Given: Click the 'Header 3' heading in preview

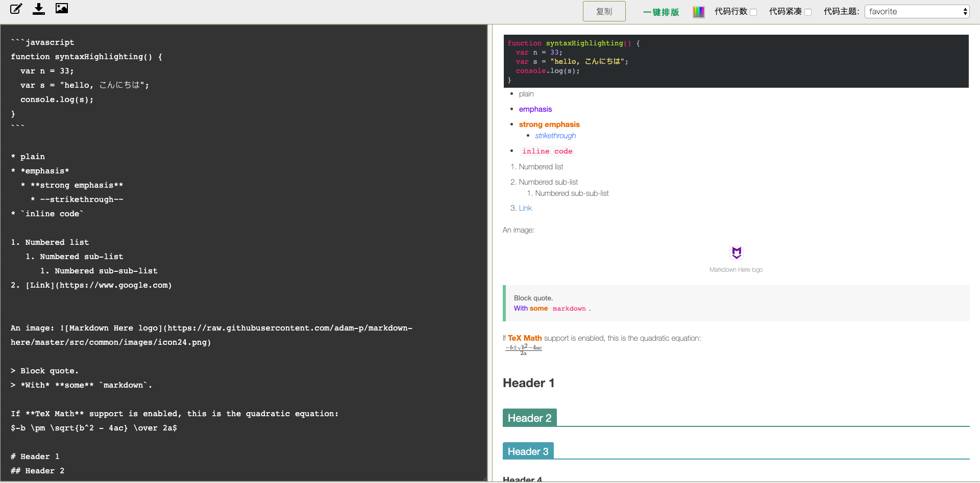Looking at the screenshot, I should click(528, 452).
